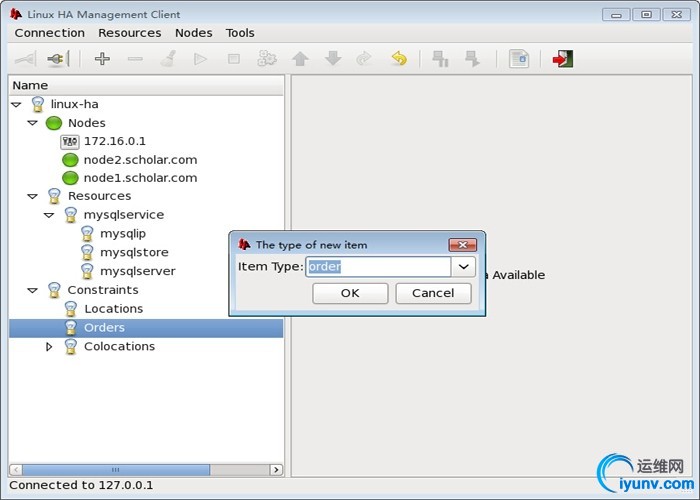
Task: Select the mysqlservice group row
Action: point(124,215)
